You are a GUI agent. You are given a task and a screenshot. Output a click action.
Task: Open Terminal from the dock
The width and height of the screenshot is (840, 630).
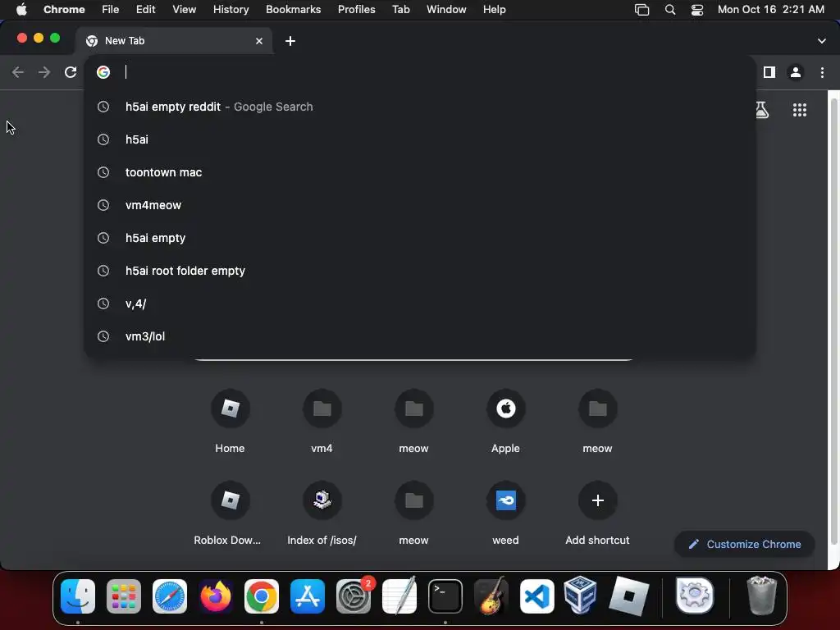445,596
